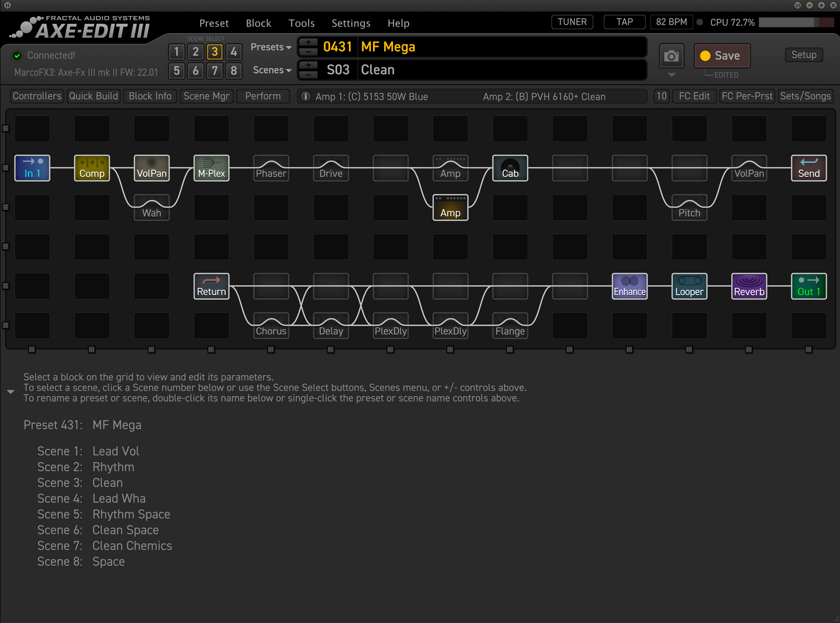This screenshot has width=840, height=623.
Task: Open the Block menu
Action: [x=259, y=23]
